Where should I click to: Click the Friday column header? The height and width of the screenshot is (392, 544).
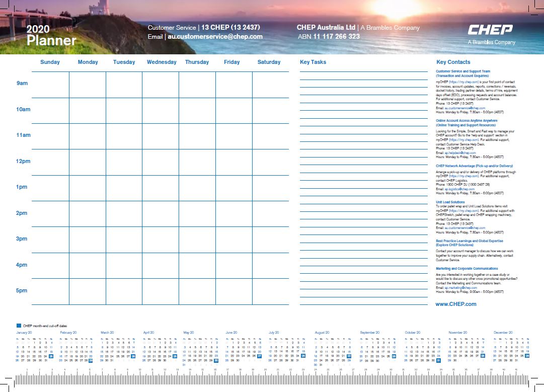click(x=231, y=62)
